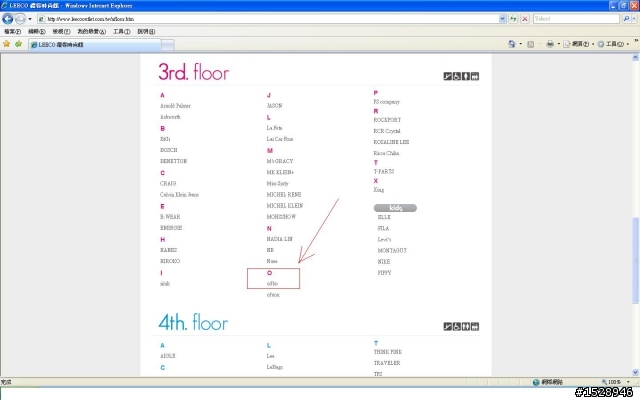640x400 pixels.
Task: Click the Internet Explorer logo in title bar
Action: pyautogui.click(x=4, y=6)
